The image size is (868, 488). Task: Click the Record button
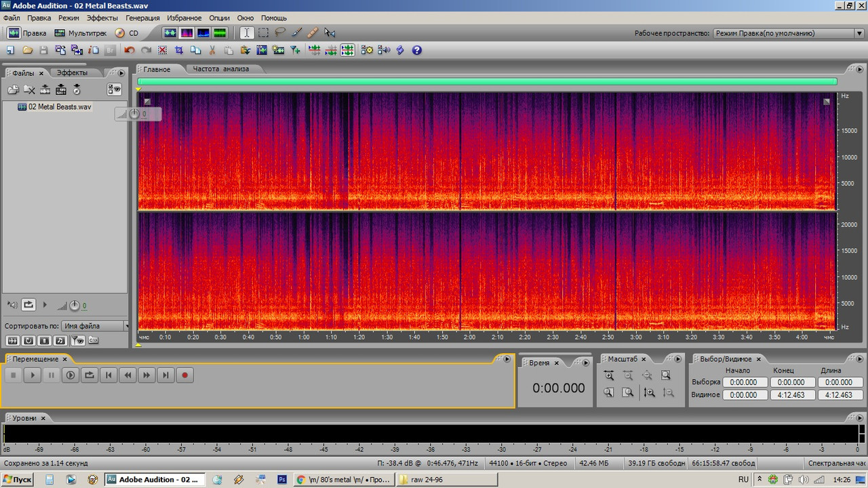184,375
